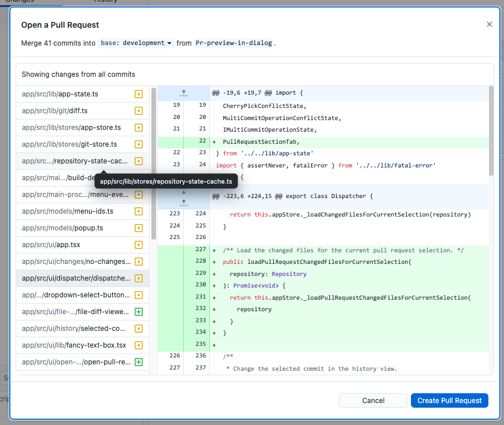Open the base: development branch dropdown
This screenshot has width=504, height=425.
click(136, 43)
